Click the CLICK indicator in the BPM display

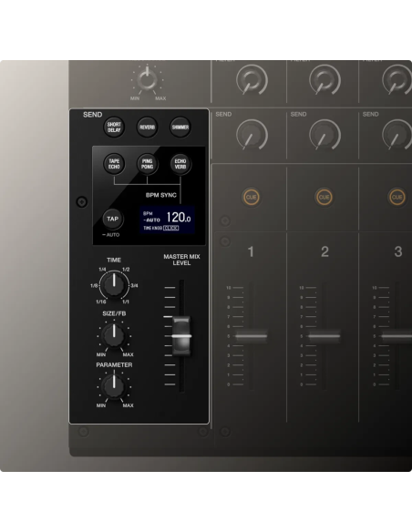(x=171, y=228)
